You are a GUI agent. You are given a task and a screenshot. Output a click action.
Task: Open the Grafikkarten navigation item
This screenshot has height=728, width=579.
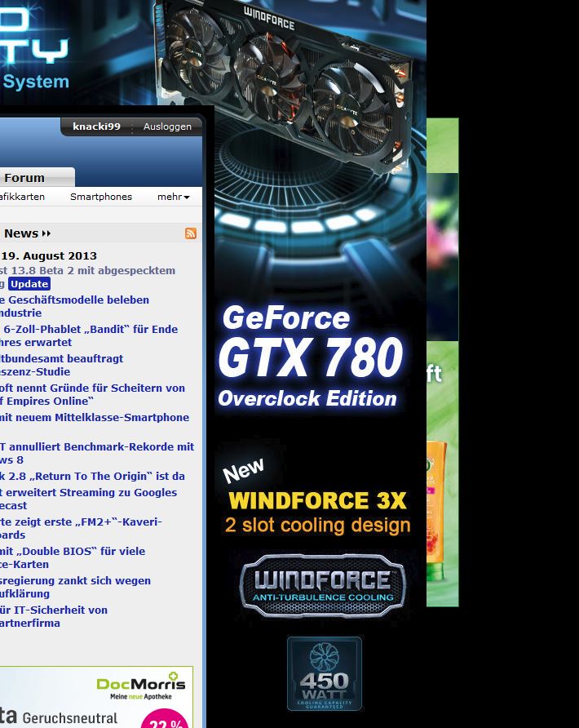[22, 197]
